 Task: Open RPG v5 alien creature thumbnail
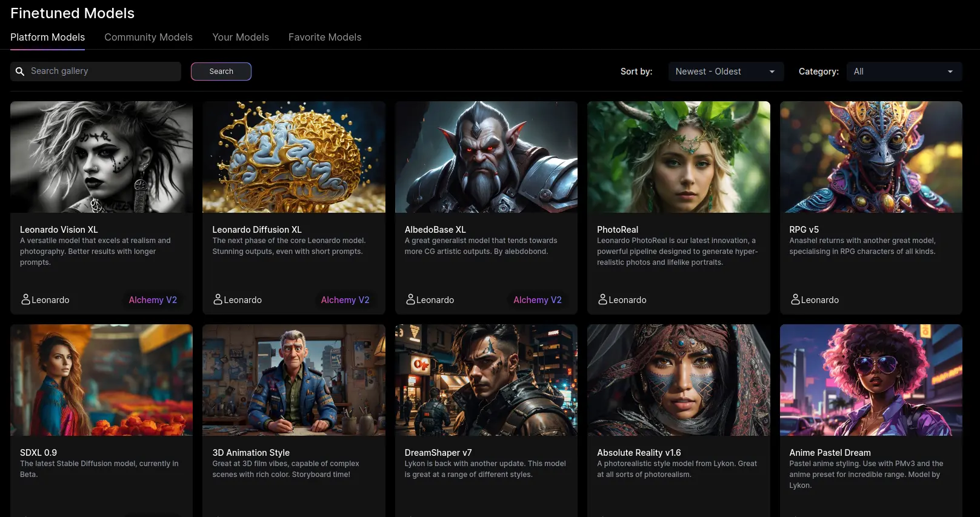point(871,157)
